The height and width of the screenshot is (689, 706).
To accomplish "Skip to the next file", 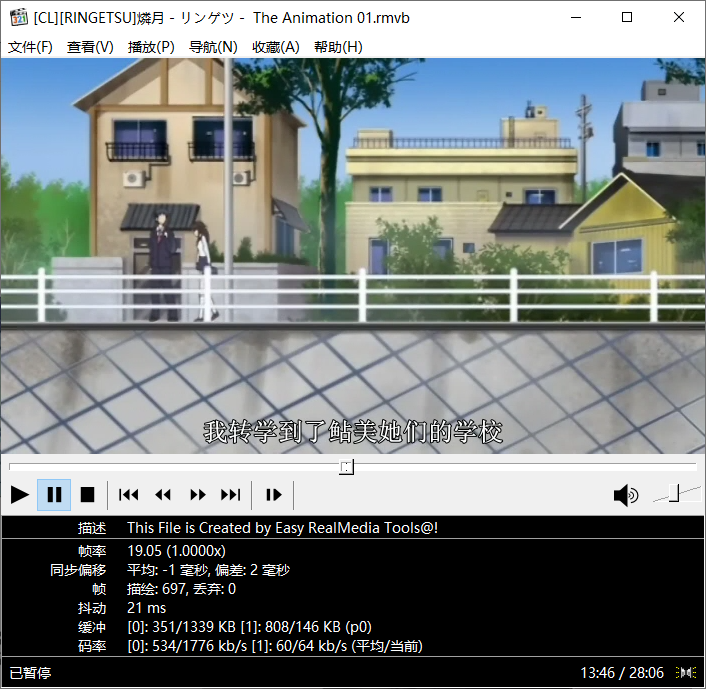I will [x=231, y=494].
